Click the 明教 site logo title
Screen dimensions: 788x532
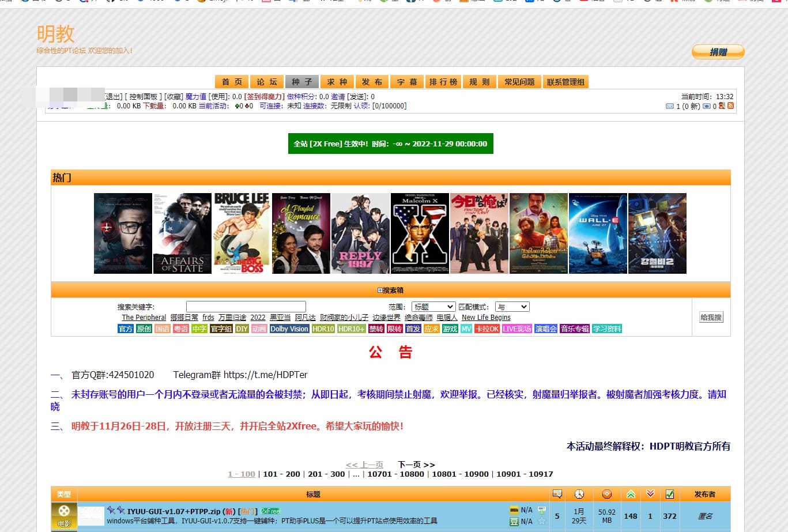coord(55,34)
